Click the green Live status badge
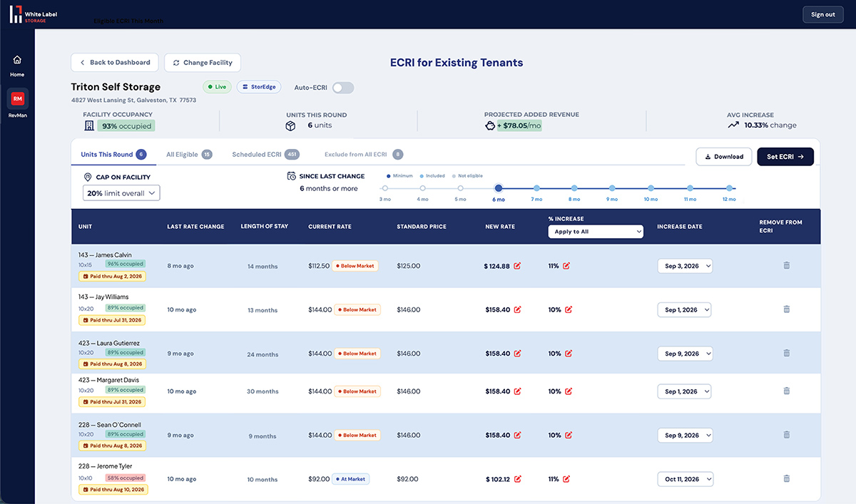 [217, 87]
